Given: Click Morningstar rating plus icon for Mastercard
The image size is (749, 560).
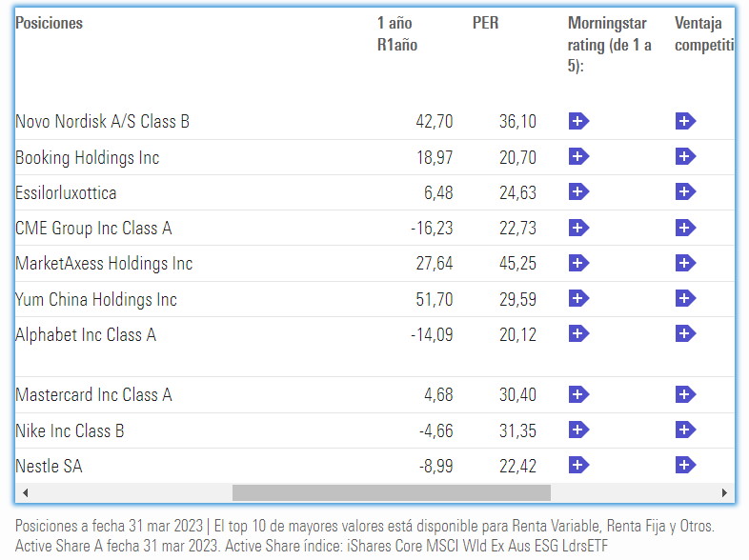Looking at the screenshot, I should pos(578,394).
